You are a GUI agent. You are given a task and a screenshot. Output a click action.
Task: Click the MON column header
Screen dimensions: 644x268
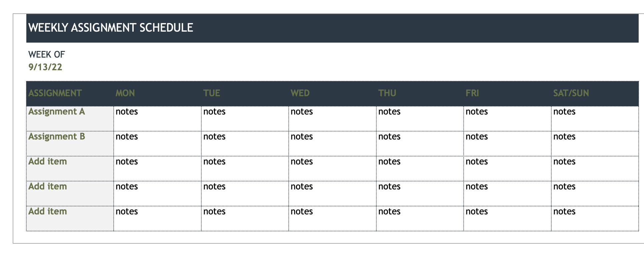125,93
